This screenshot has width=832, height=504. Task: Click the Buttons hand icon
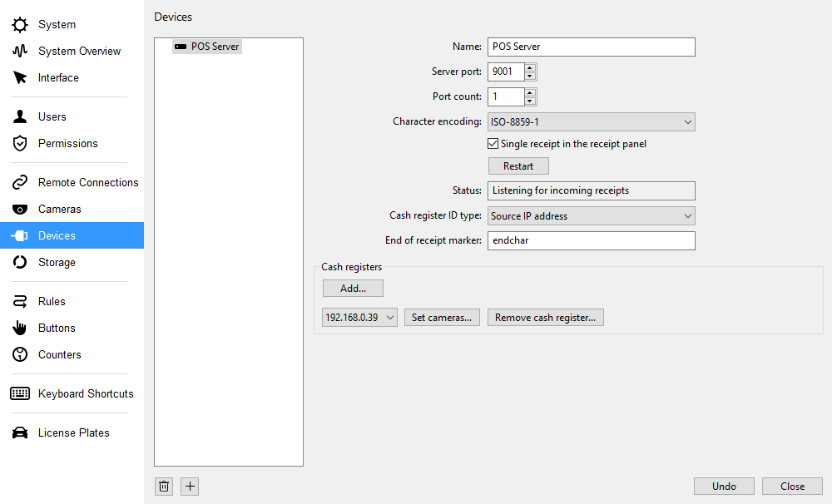pyautogui.click(x=20, y=328)
